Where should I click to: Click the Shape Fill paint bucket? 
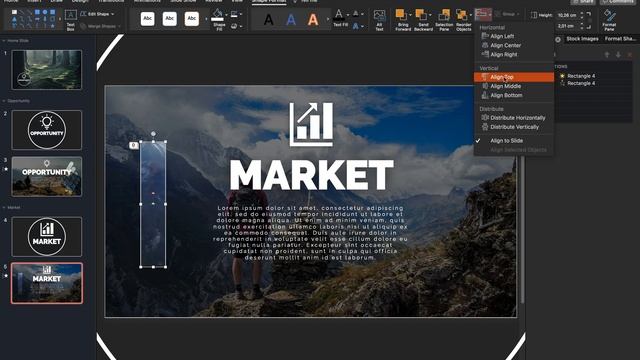point(218,15)
